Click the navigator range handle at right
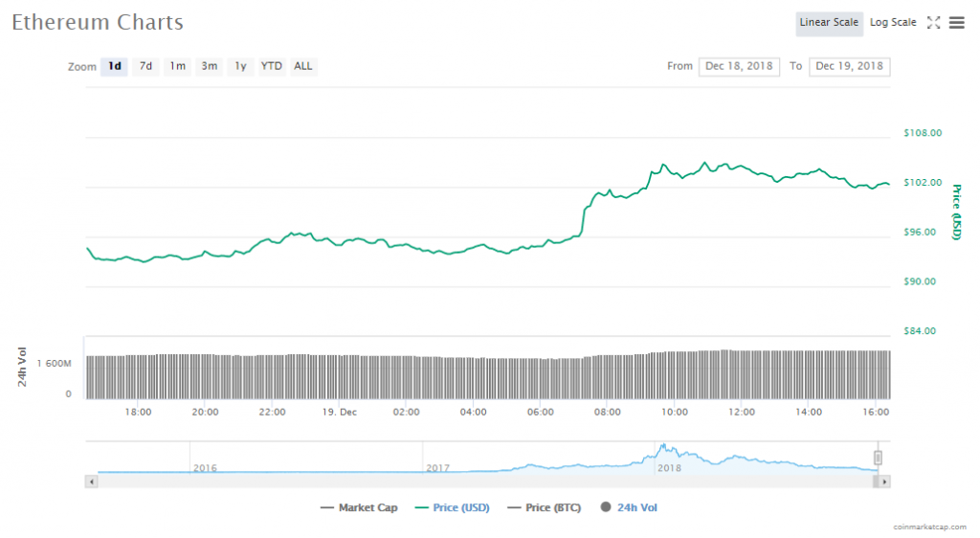 (878, 458)
